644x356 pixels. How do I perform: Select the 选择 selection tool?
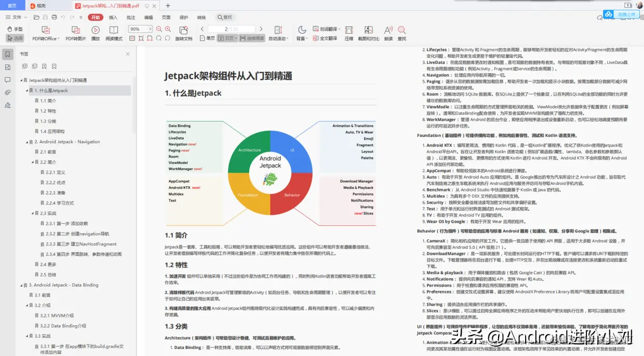coord(15,38)
